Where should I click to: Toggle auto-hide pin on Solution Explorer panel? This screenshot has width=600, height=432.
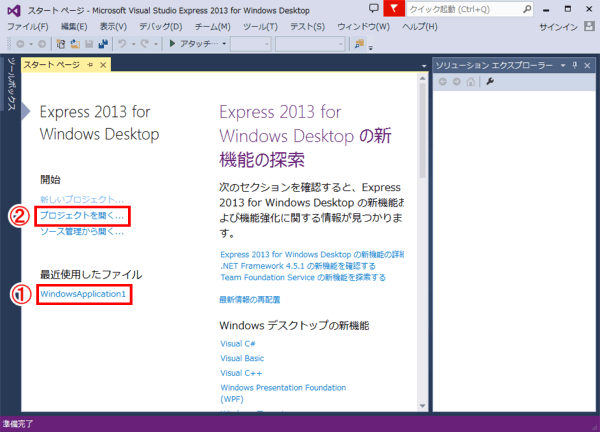pos(574,65)
